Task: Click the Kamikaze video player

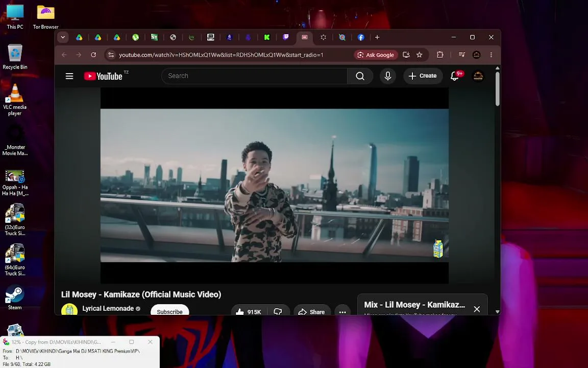Action: tap(275, 186)
